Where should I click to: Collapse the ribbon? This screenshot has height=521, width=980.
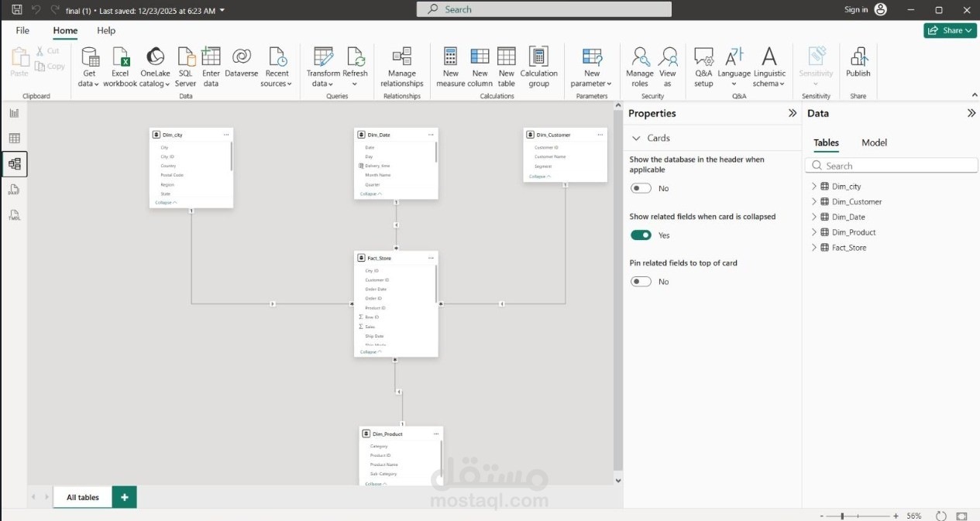pos(973,94)
